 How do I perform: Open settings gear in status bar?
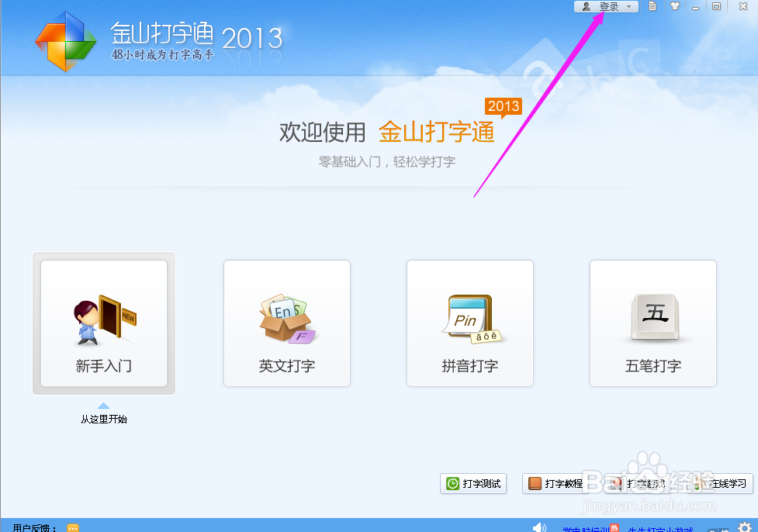tap(745, 527)
